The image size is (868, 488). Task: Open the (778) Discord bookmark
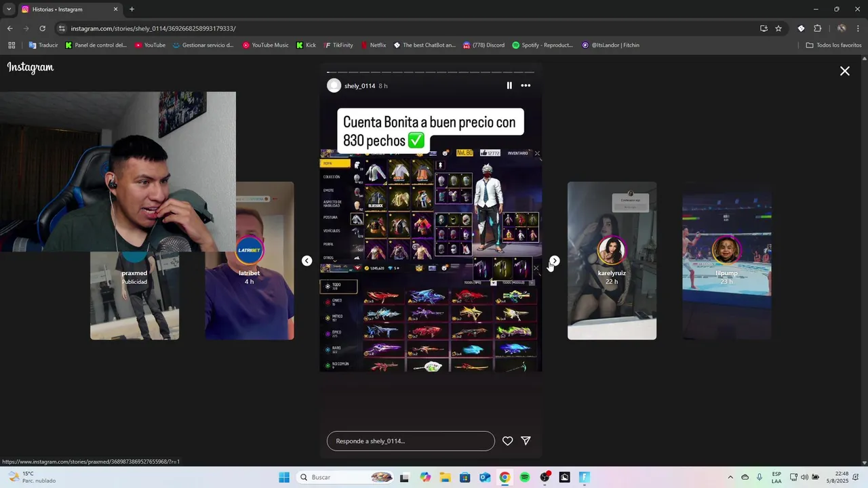(484, 45)
